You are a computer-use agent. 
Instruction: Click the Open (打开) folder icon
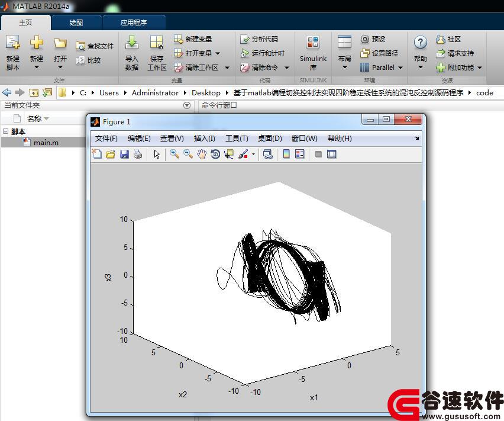click(x=60, y=43)
